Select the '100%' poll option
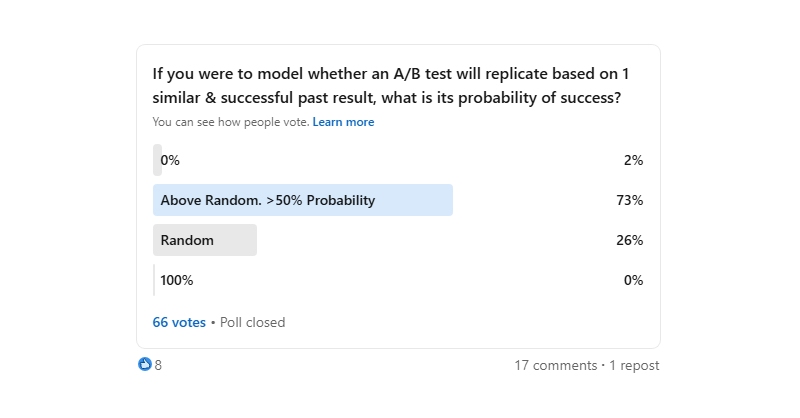Viewport: 800px width, 418px height. pyautogui.click(x=177, y=280)
